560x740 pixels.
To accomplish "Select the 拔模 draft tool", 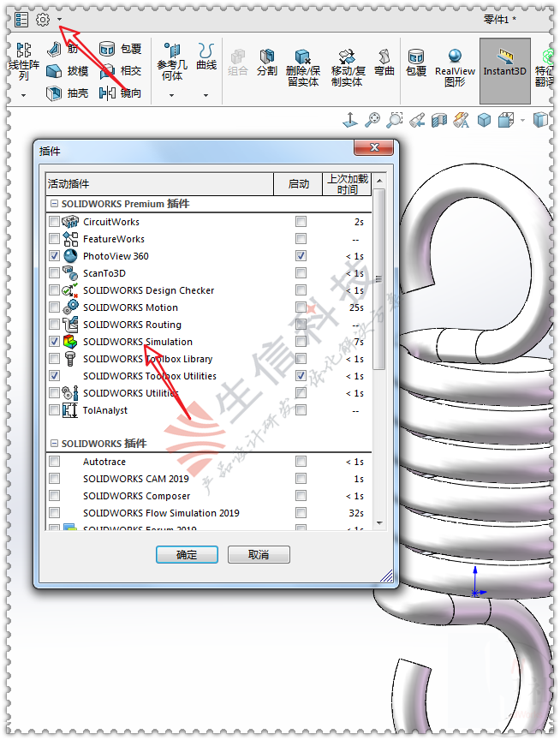I will tap(68, 71).
